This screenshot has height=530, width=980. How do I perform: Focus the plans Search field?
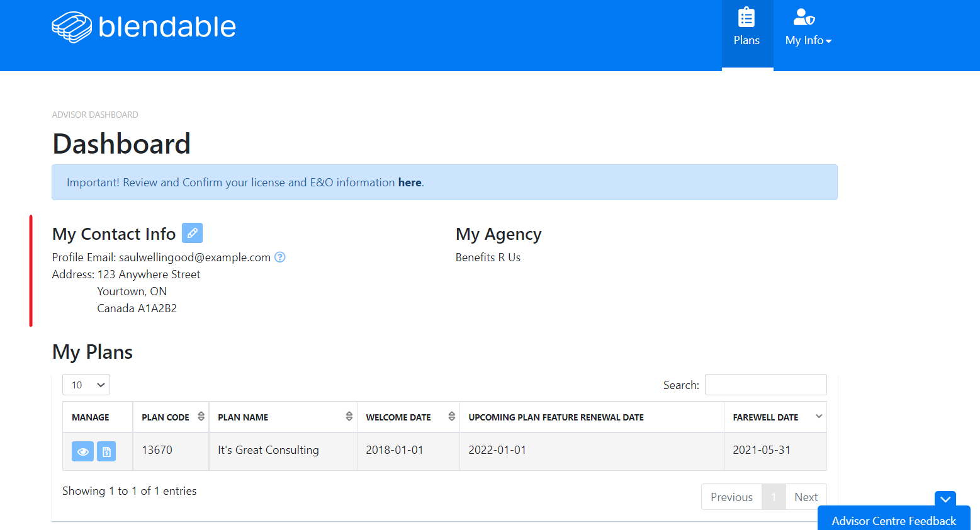tap(765, 385)
